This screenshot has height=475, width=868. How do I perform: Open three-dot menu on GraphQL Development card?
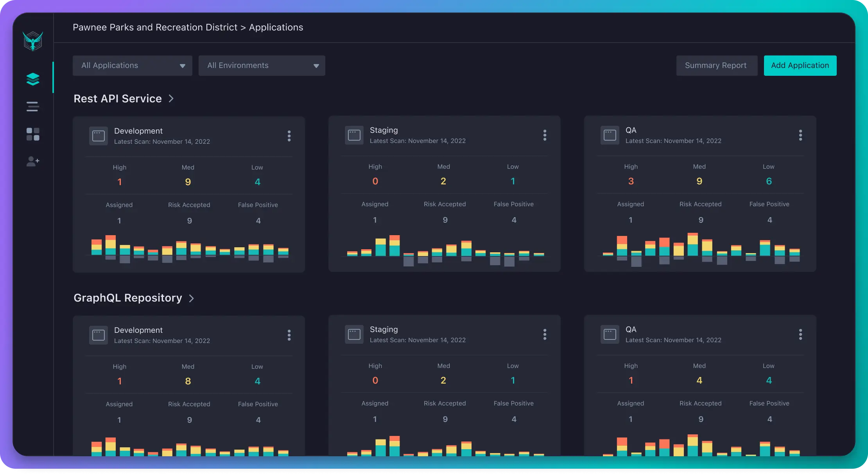coord(289,335)
